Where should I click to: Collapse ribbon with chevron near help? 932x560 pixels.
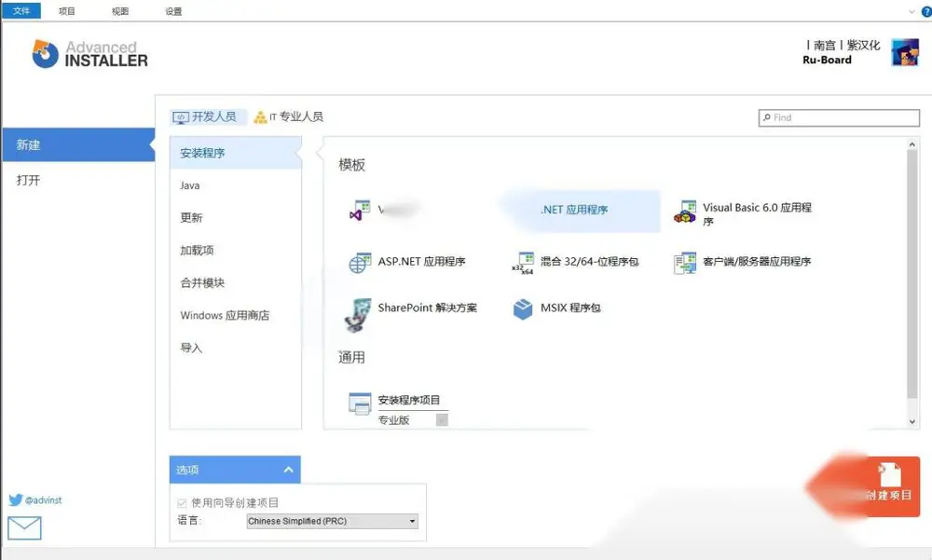click(911, 11)
